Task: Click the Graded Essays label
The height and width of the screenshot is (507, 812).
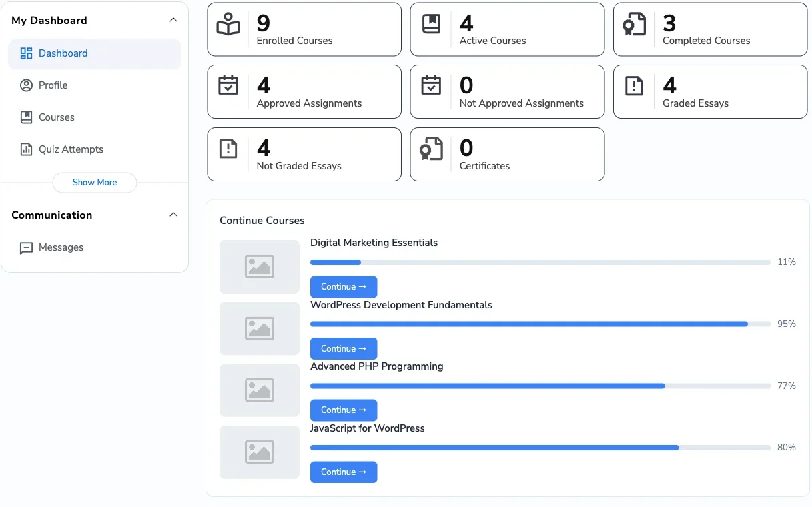Action: click(x=695, y=103)
